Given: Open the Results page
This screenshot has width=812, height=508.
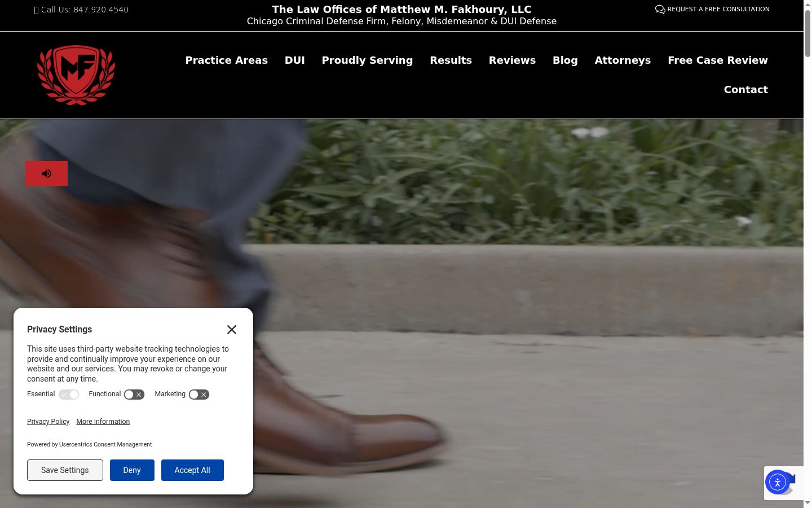Looking at the screenshot, I should pos(451,60).
